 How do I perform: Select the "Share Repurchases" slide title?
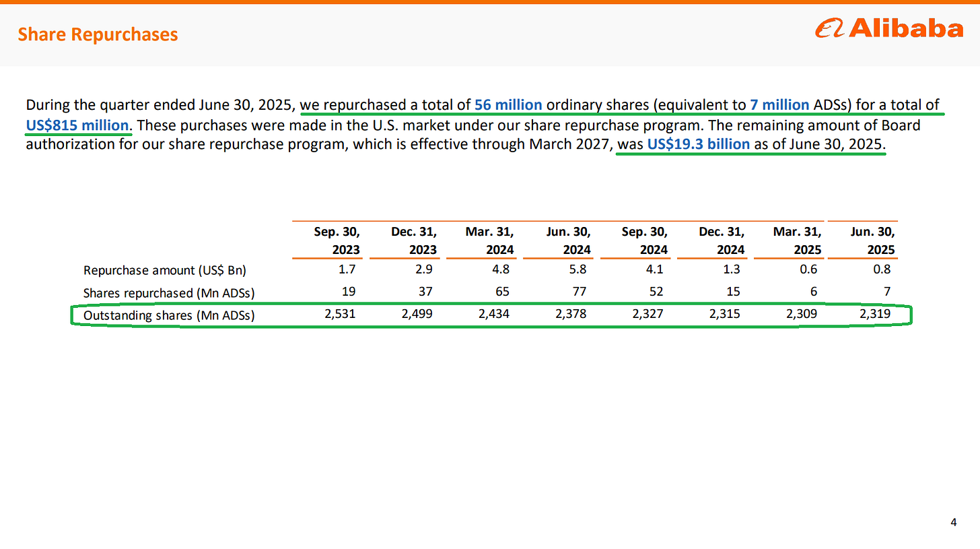pos(98,34)
